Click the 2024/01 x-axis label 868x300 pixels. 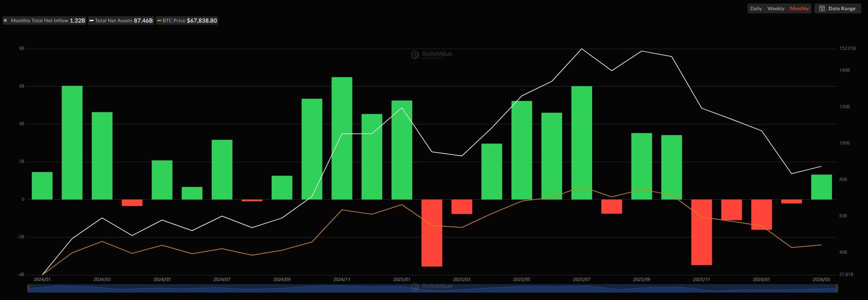pos(42,279)
